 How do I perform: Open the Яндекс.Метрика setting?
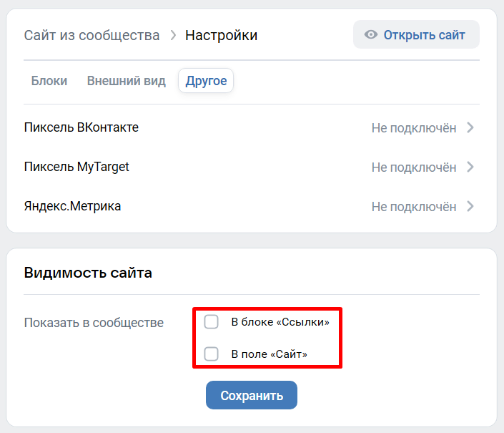coord(252,206)
